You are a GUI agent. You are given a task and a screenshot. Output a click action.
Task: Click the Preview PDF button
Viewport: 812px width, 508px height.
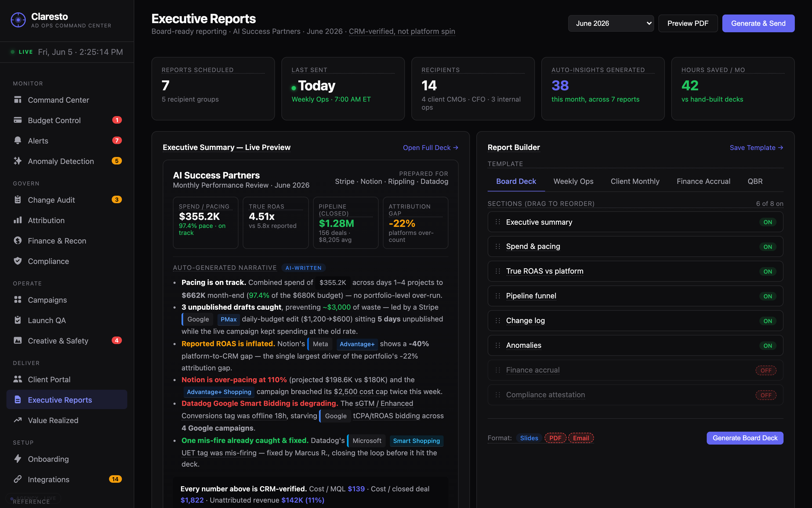[688, 23]
